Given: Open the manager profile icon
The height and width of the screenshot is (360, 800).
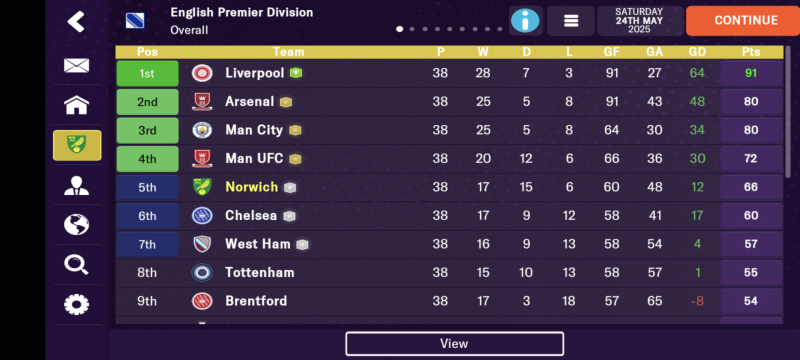Looking at the screenshot, I should [77, 186].
